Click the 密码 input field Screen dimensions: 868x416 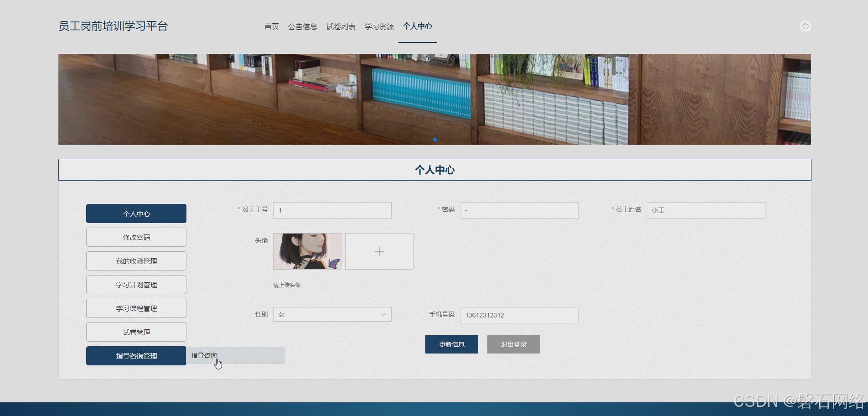[519, 210]
